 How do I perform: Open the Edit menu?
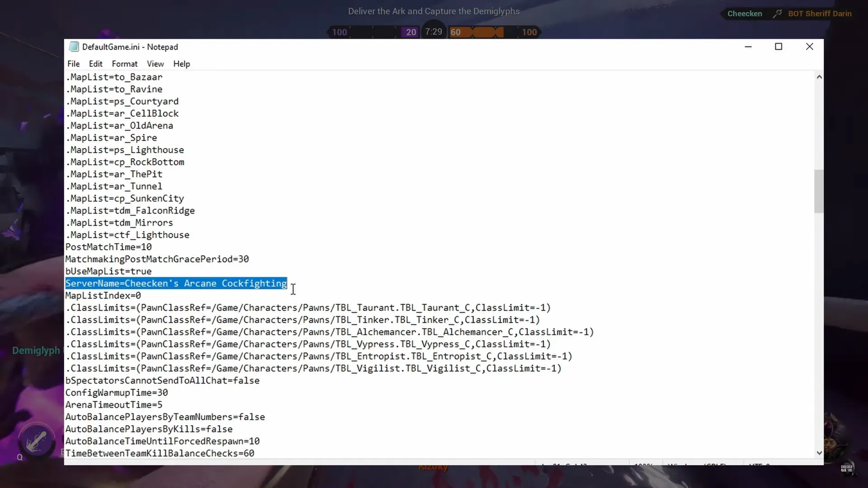[95, 64]
